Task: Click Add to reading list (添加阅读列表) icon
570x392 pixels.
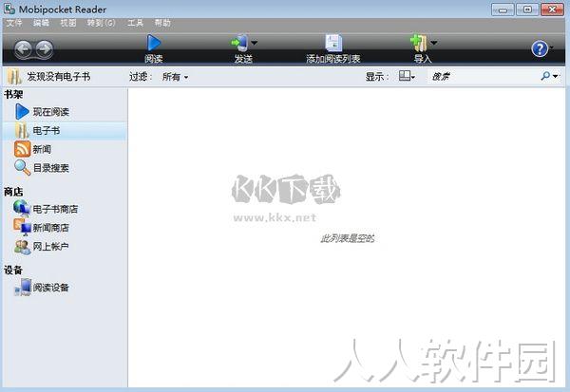Action: click(x=333, y=43)
